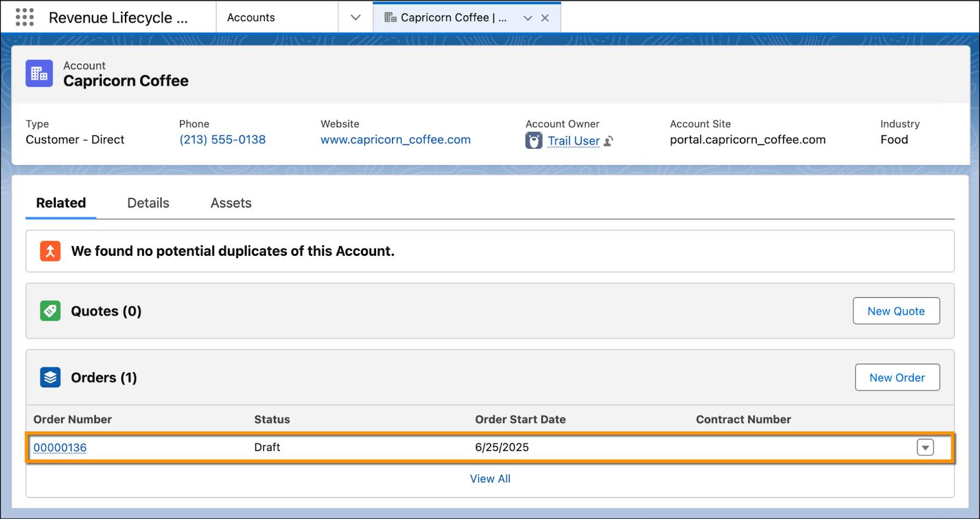The width and height of the screenshot is (980, 519).
Task: Click the Order Start Date column header
Action: 520,419
